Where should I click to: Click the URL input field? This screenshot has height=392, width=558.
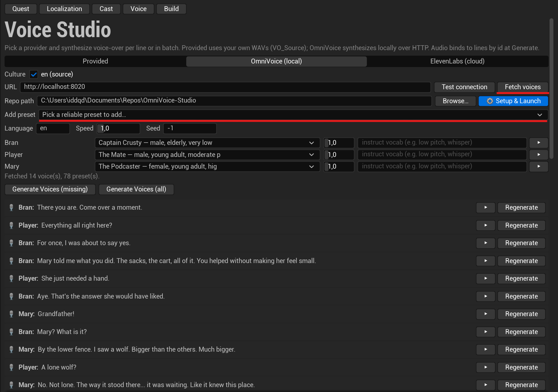point(225,87)
